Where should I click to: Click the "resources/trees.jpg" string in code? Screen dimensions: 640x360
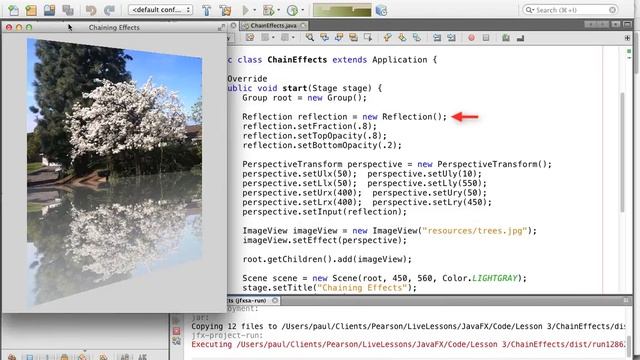475,231
